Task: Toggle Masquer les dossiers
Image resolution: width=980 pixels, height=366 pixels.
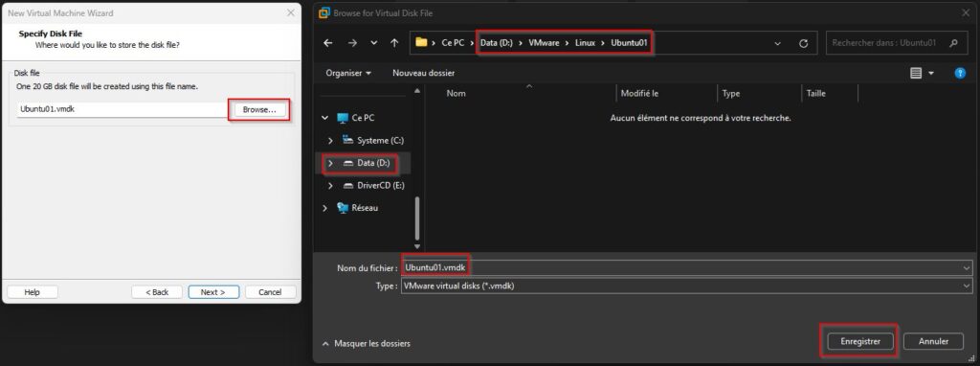Action: pos(367,343)
